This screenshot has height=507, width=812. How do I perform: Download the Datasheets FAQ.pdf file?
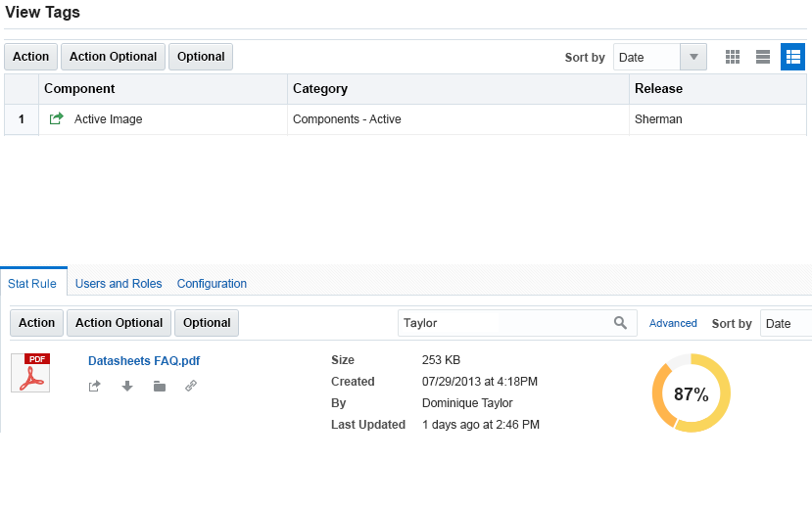pos(127,387)
